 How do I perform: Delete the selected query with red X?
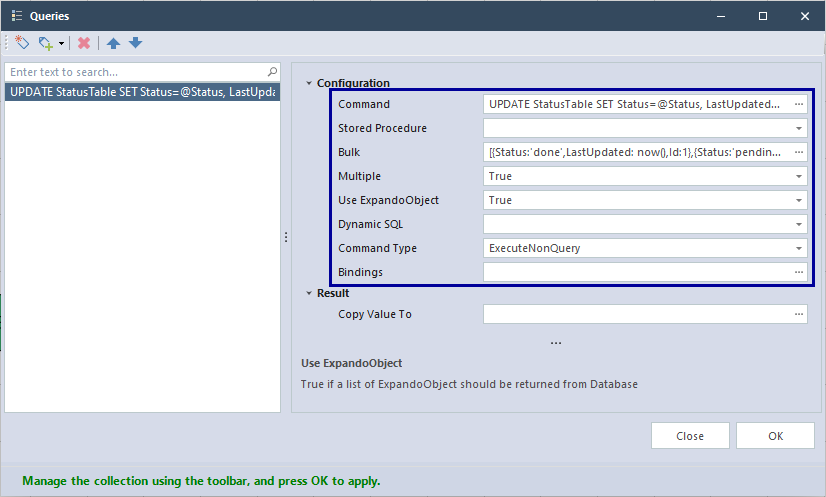(x=84, y=43)
